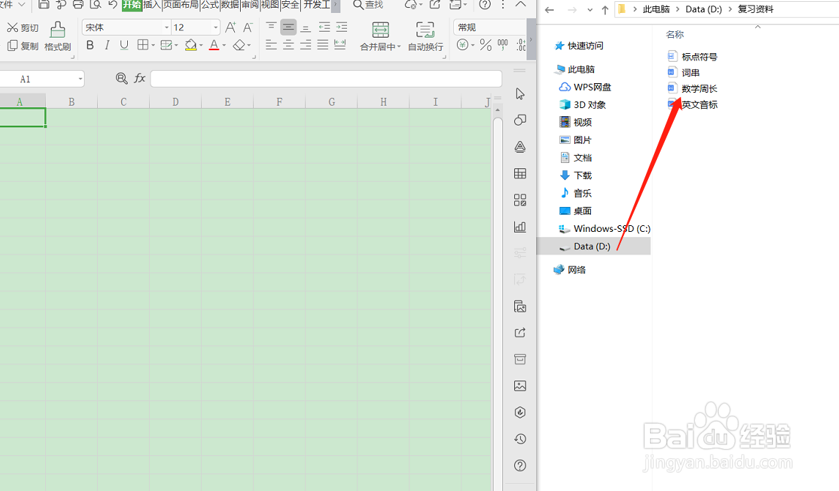Click the magnifier icon beside fx

[x=121, y=79]
